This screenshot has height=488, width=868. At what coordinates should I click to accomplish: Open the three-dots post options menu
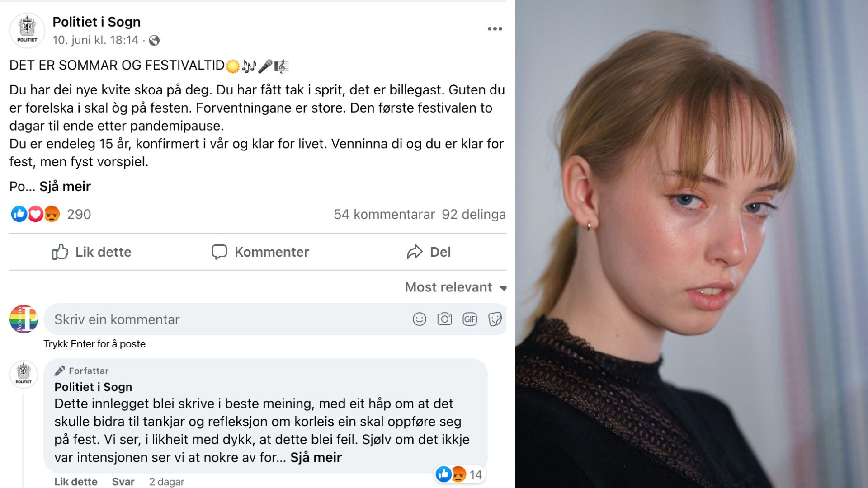pyautogui.click(x=495, y=29)
